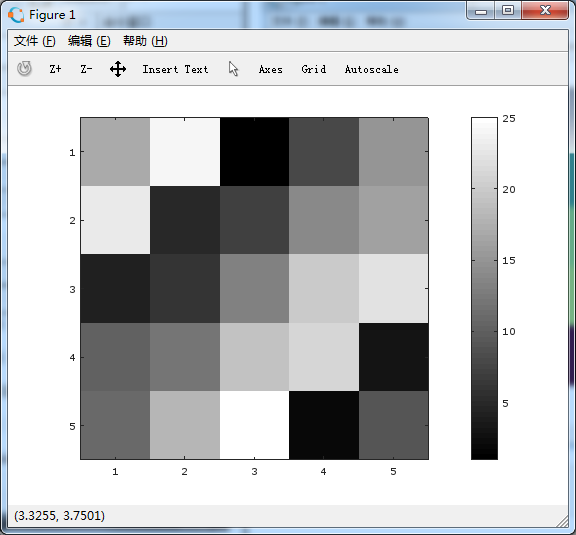
Task: Click the black cell at column 4, row 5
Action: 324,425
